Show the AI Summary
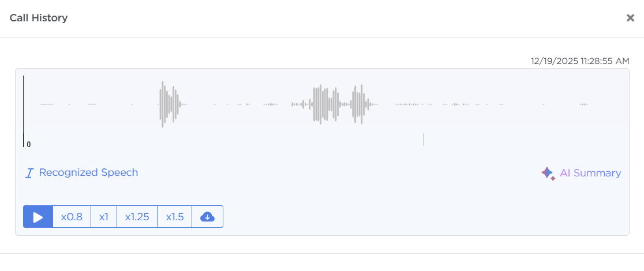Image resolution: width=644 pixels, height=271 pixels. point(590,173)
